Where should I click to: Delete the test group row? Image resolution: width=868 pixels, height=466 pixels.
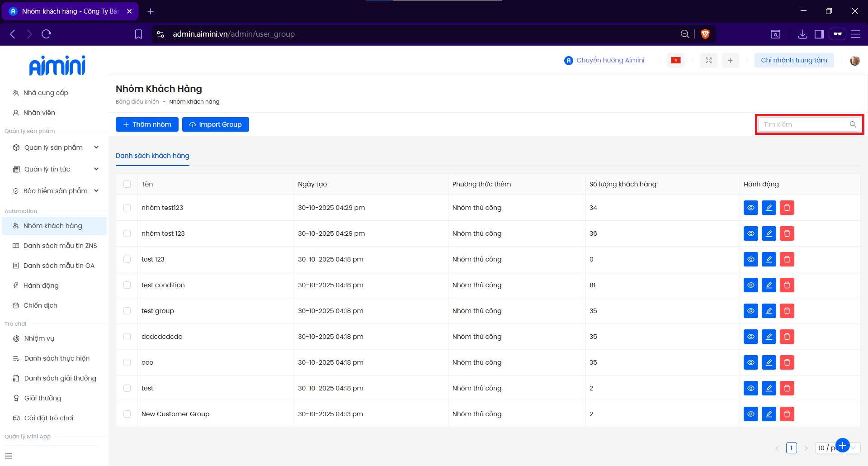[787, 311]
